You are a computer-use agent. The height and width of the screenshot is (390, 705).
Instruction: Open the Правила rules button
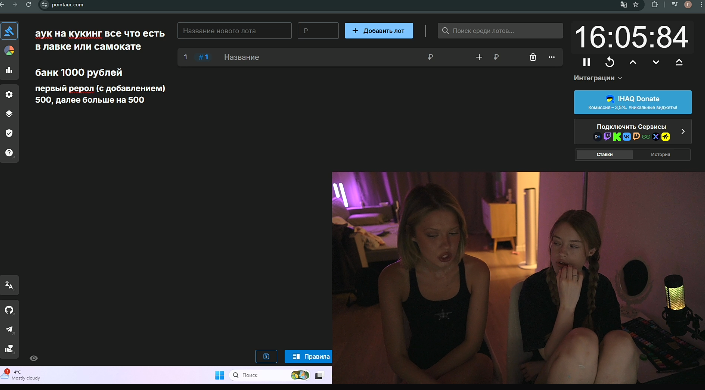click(x=308, y=356)
